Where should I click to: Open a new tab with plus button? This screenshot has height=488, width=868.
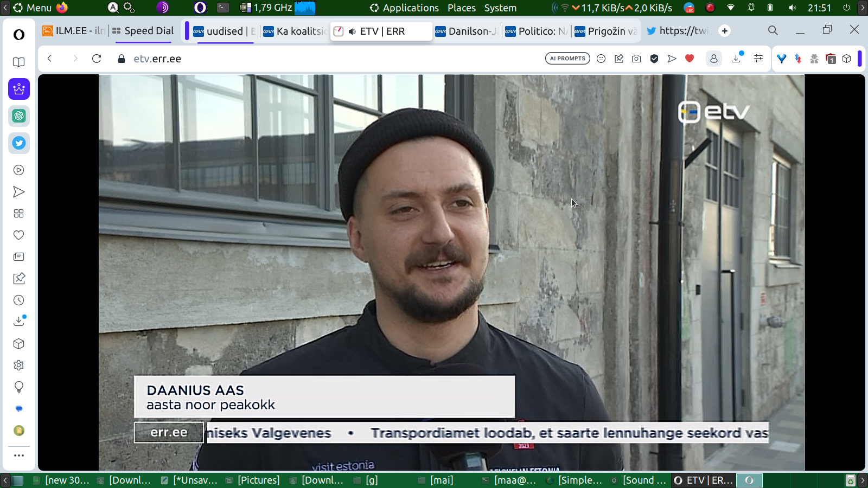point(725,31)
